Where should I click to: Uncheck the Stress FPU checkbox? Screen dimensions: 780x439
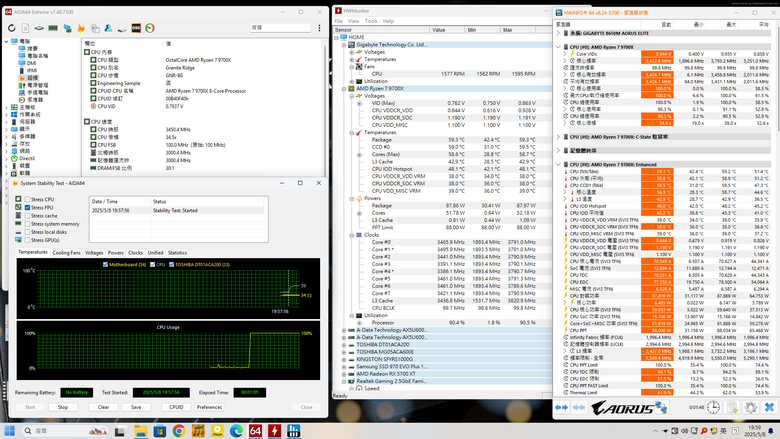click(27, 207)
